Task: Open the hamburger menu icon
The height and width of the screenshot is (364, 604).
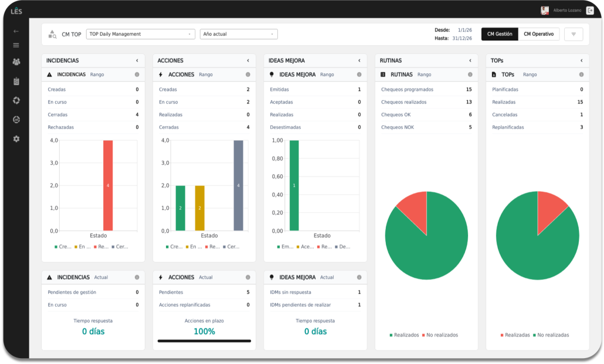Action: pos(16,45)
